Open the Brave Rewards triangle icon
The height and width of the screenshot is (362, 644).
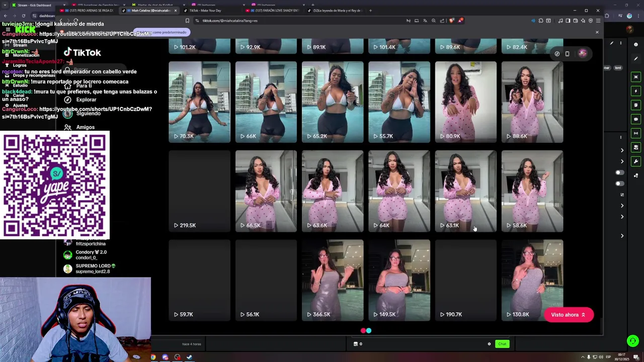click(460, 21)
